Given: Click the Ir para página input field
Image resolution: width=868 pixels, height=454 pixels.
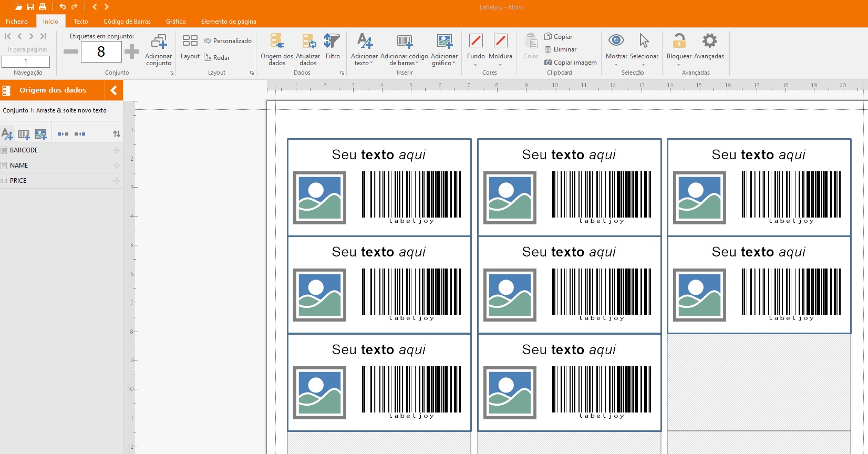Looking at the screenshot, I should (x=26, y=61).
